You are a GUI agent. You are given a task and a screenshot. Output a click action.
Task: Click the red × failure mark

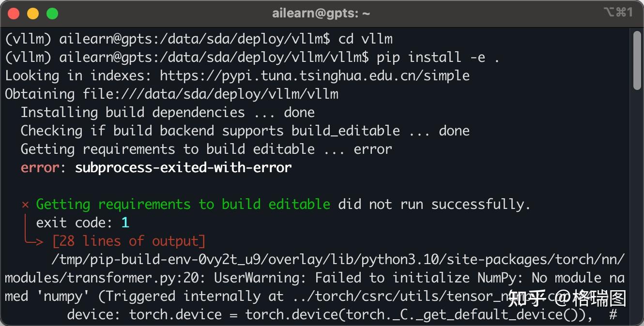coord(25,205)
